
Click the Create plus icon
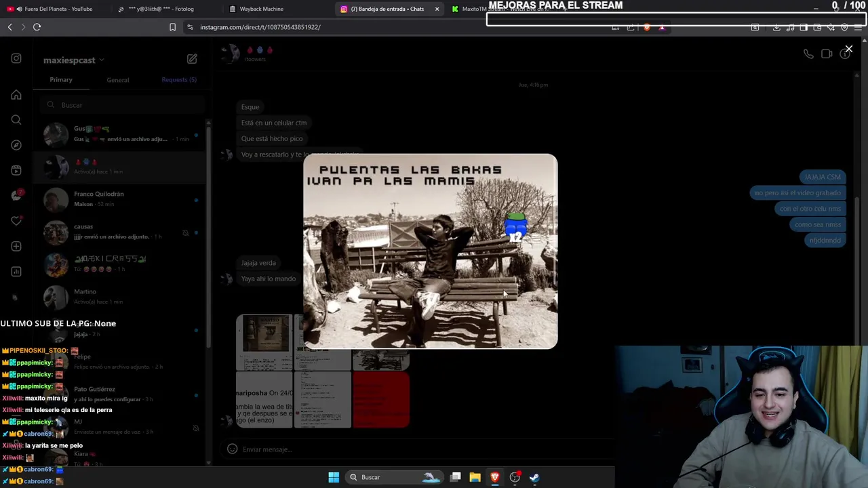tap(16, 246)
